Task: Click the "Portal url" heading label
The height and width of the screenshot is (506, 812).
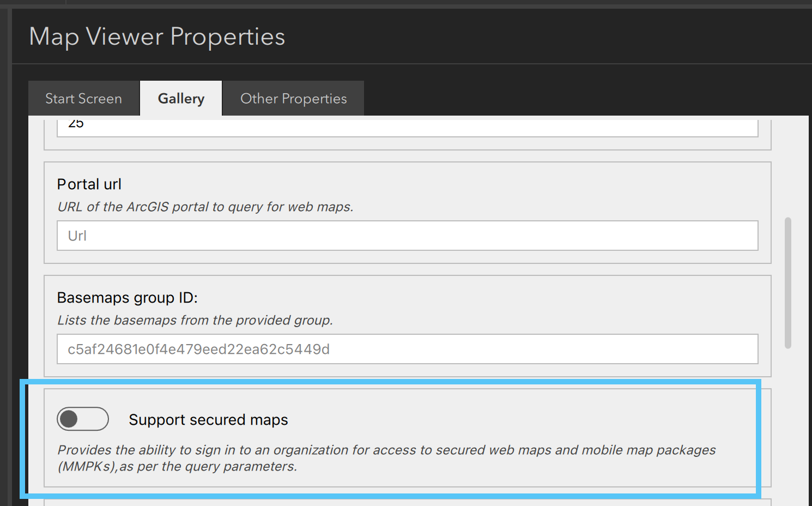Action: pos(89,184)
